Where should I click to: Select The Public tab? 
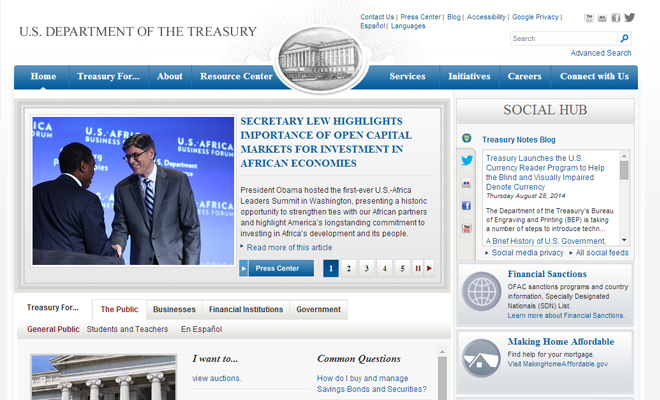pos(119,309)
